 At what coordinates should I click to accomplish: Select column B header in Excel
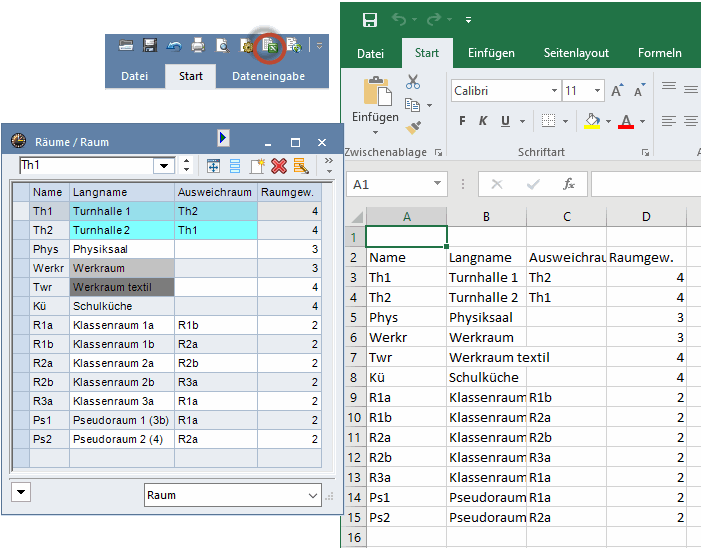click(x=486, y=217)
